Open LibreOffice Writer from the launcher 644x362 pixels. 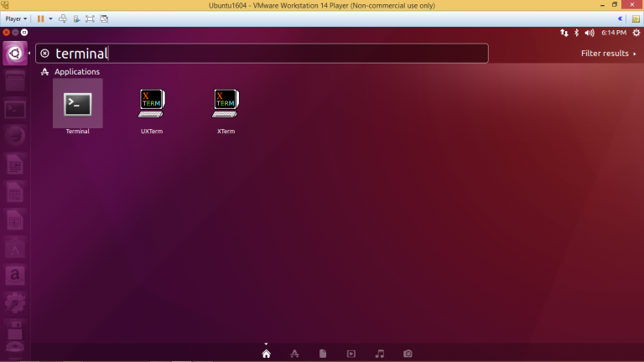click(x=15, y=164)
